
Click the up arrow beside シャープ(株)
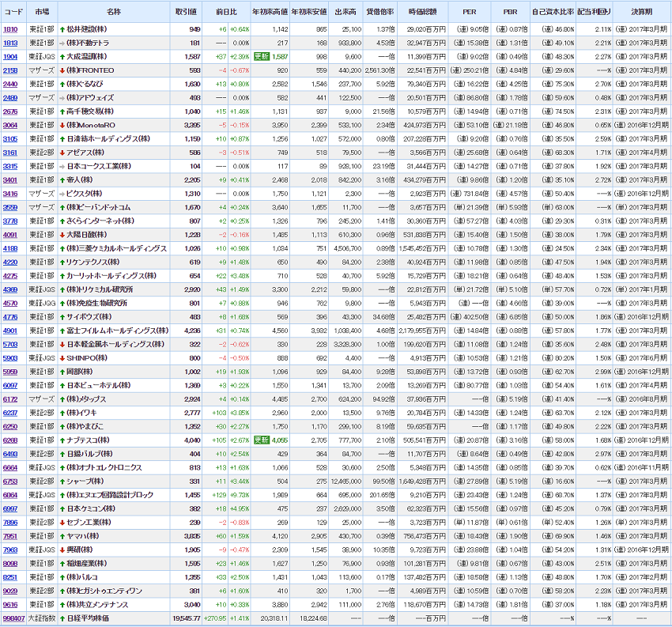(62, 482)
